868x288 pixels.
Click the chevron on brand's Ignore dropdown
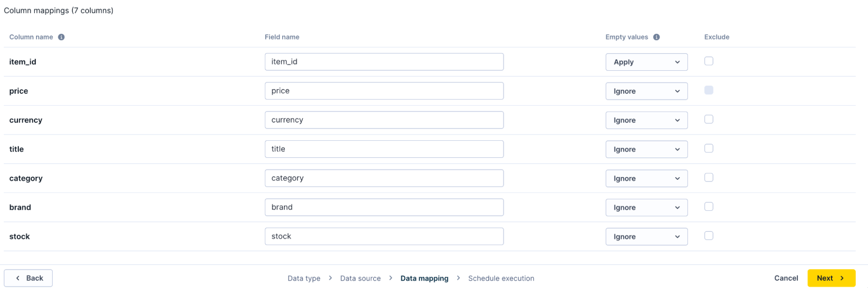pyautogui.click(x=677, y=207)
